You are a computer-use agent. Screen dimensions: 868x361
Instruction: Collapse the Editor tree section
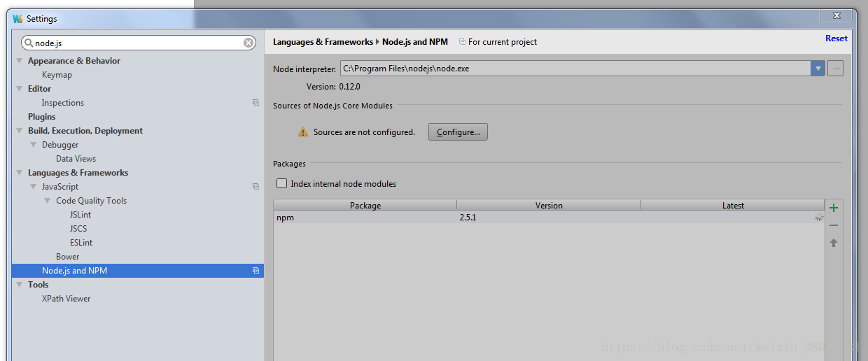(20, 89)
